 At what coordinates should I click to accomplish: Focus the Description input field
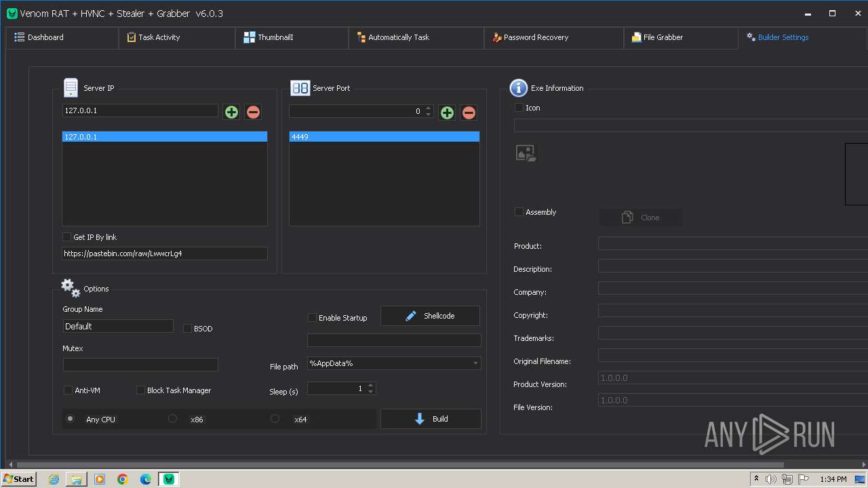pos(733,266)
